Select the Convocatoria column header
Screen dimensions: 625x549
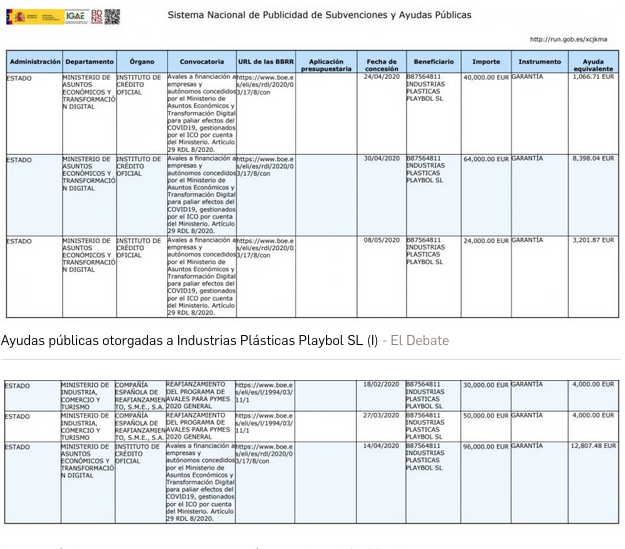(x=202, y=61)
